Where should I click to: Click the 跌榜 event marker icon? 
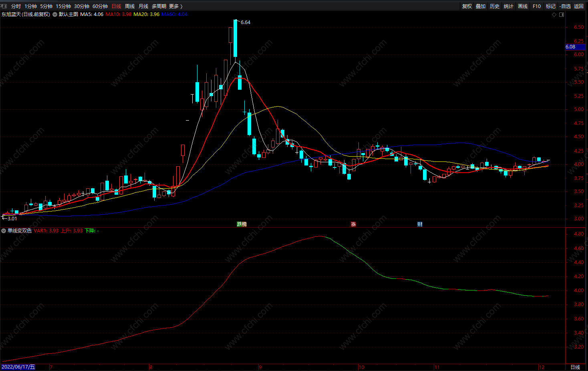click(x=242, y=224)
